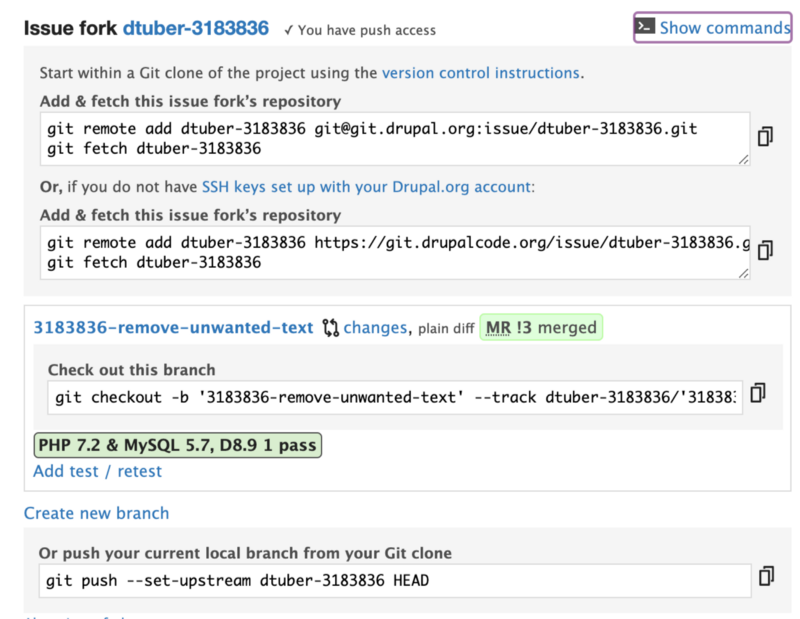Click the HTTPS text area resize handle
800x619 pixels.
[x=743, y=273]
